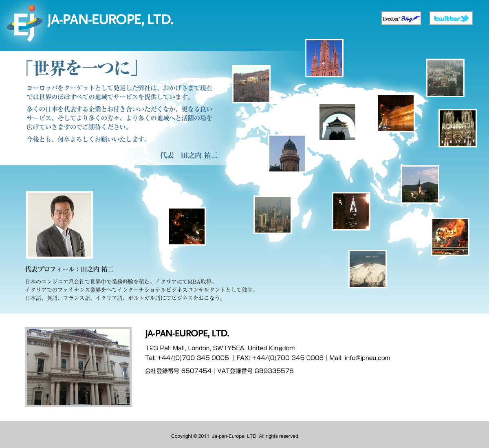The height and width of the screenshot is (448, 489).
Task: Open the hillside building photo thumbnail
Action: point(251,84)
